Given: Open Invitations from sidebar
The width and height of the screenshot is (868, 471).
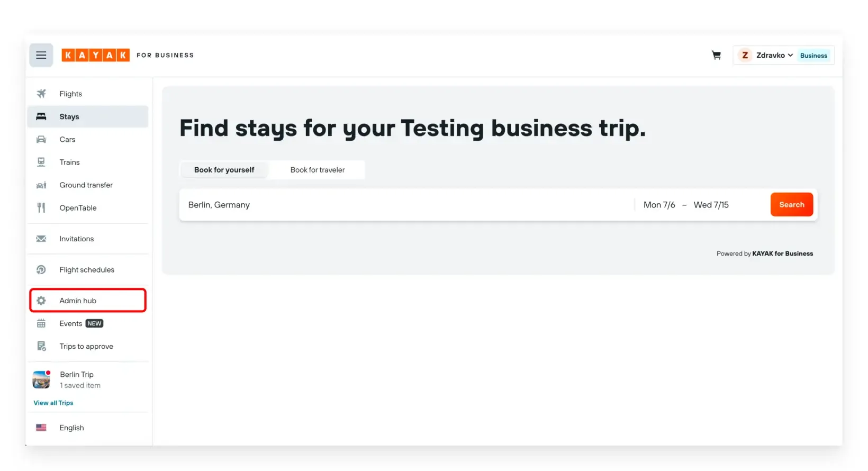Looking at the screenshot, I should pos(88,239).
